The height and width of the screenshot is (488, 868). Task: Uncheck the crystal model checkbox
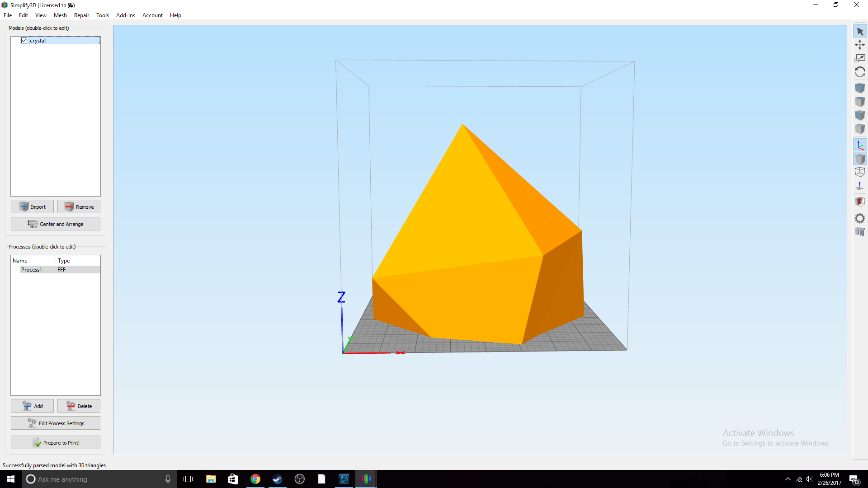(24, 41)
